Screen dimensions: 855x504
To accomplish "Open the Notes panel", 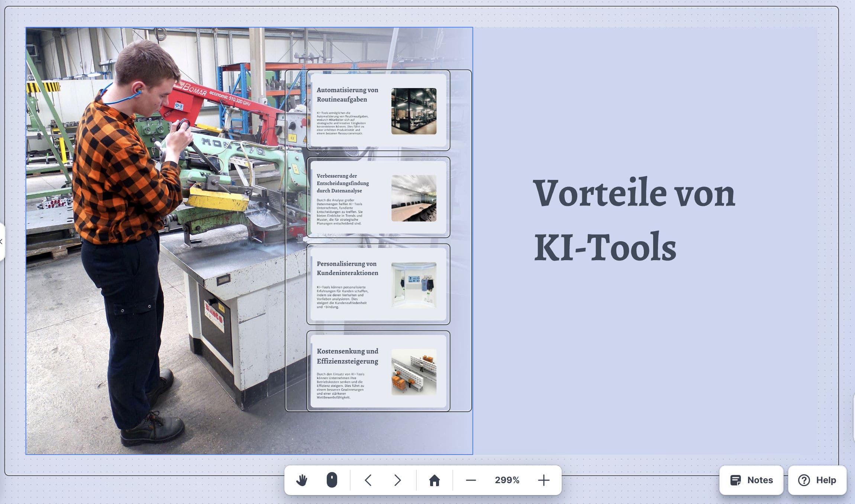I will 751,480.
